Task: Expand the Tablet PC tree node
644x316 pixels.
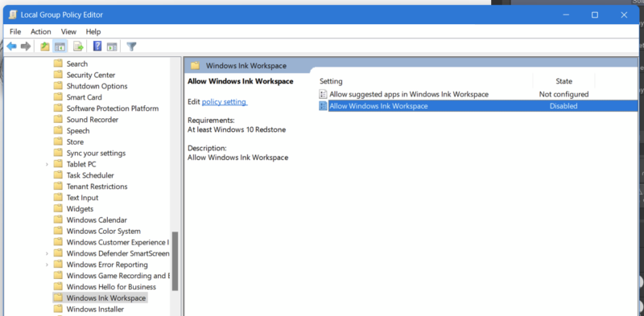Action: coord(47,164)
